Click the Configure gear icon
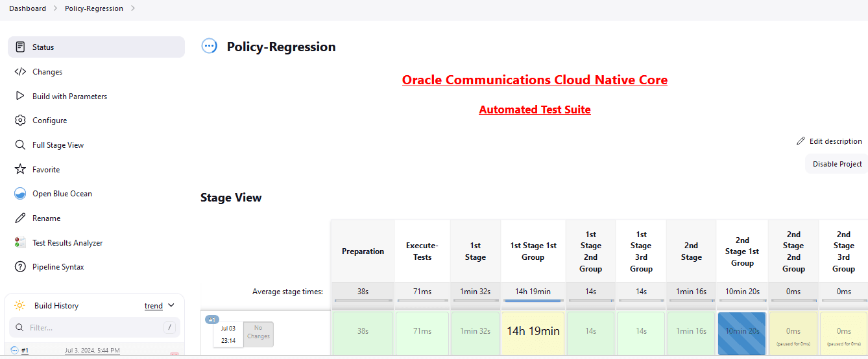The image size is (868, 359). click(20, 121)
